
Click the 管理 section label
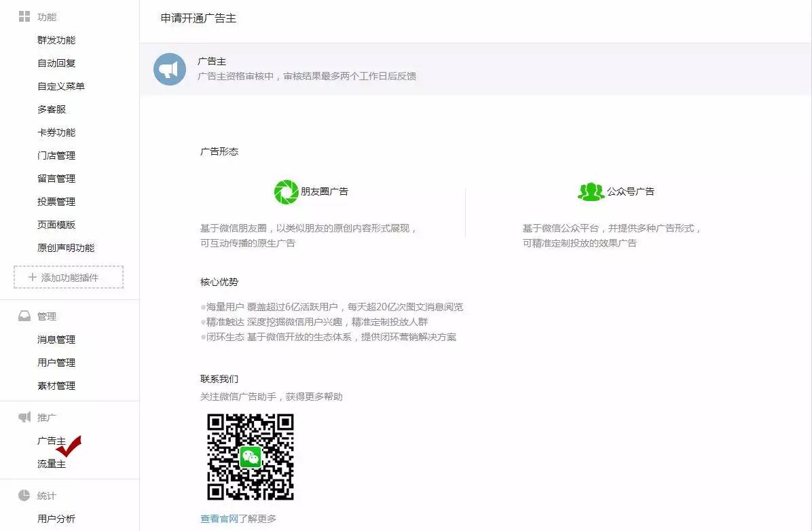coord(47,316)
